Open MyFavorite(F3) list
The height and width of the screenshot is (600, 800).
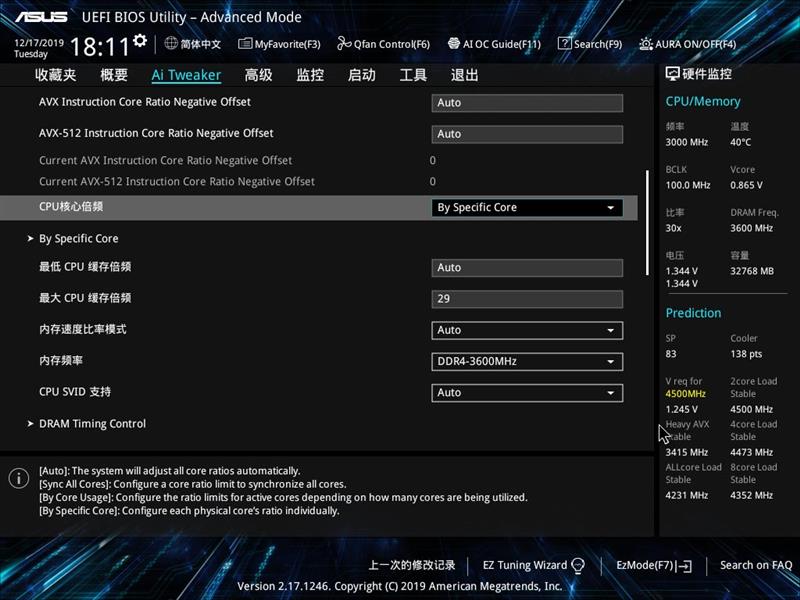(x=280, y=44)
